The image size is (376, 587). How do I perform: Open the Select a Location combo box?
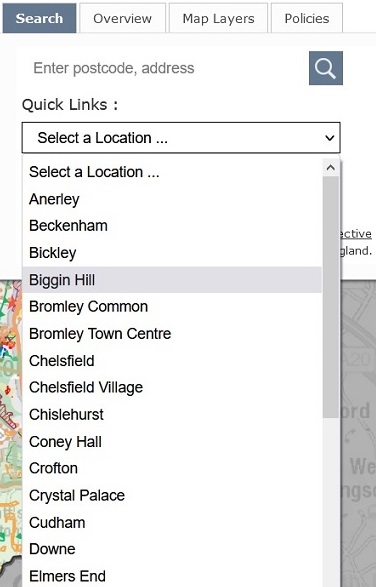click(181, 138)
